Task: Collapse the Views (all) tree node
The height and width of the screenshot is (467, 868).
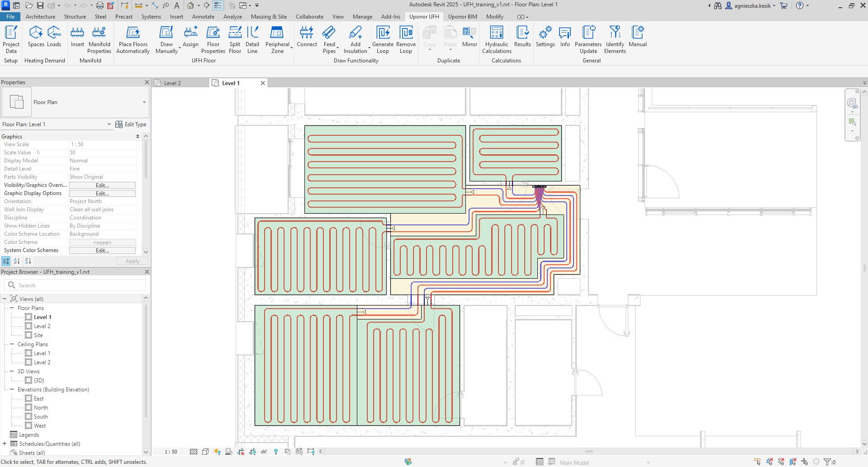Action: click(x=5, y=299)
